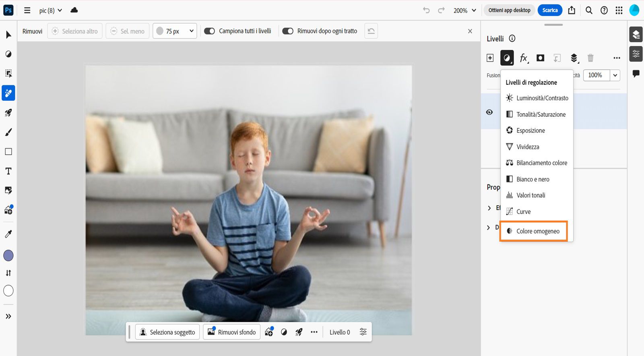Screen dimensions: 644x356
Task: Undo the last action
Action: point(426,10)
